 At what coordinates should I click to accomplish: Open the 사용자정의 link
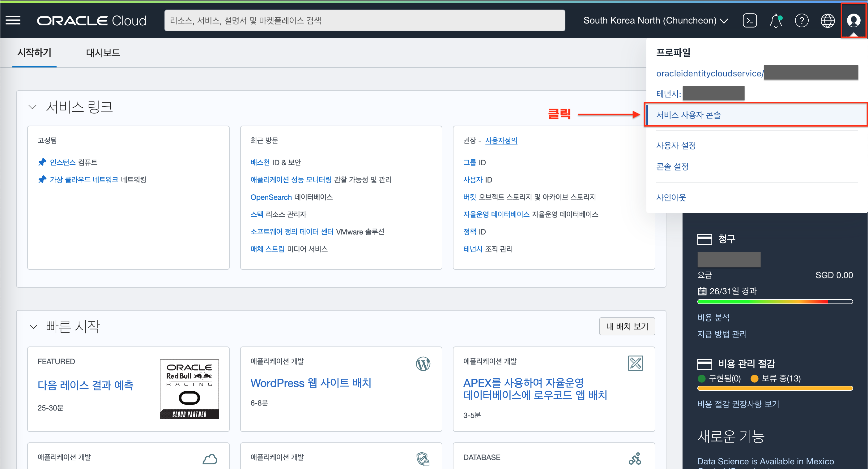pyautogui.click(x=501, y=140)
